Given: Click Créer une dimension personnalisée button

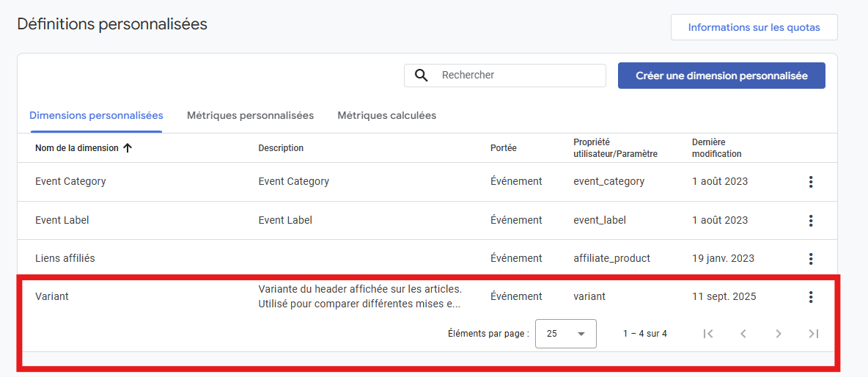Looking at the screenshot, I should tap(721, 76).
